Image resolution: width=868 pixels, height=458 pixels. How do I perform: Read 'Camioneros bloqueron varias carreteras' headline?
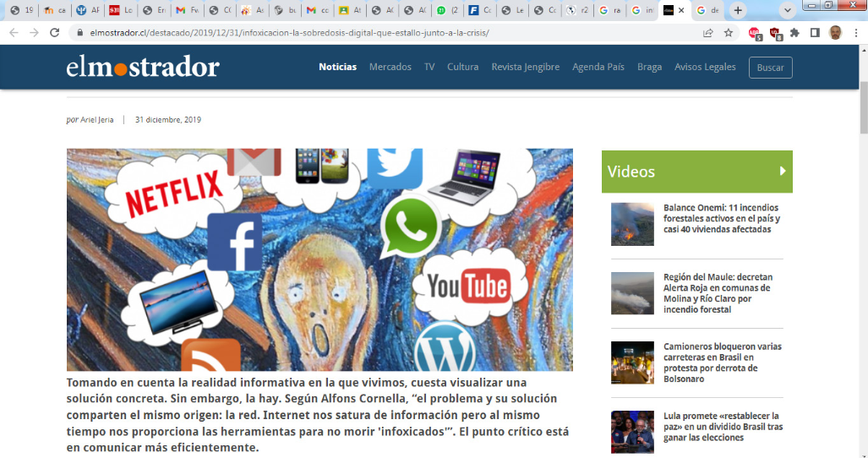coord(723,363)
